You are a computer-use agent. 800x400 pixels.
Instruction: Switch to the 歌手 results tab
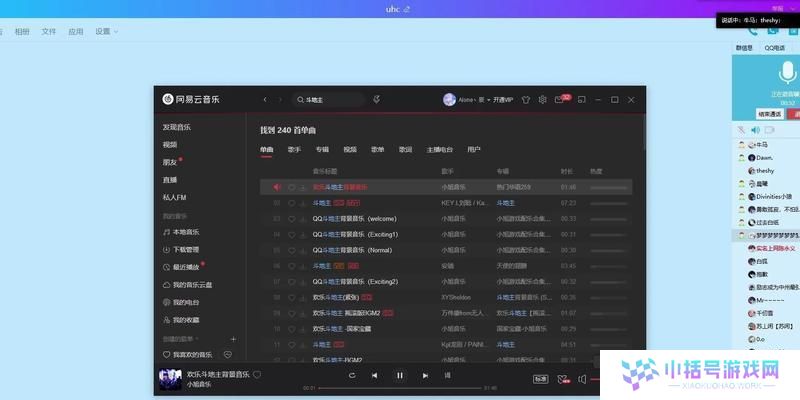[294, 149]
